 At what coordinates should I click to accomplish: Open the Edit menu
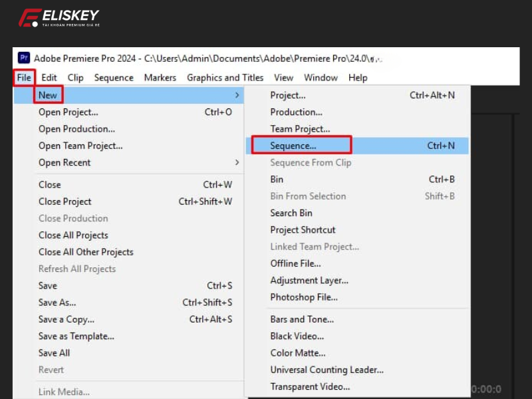pos(49,78)
